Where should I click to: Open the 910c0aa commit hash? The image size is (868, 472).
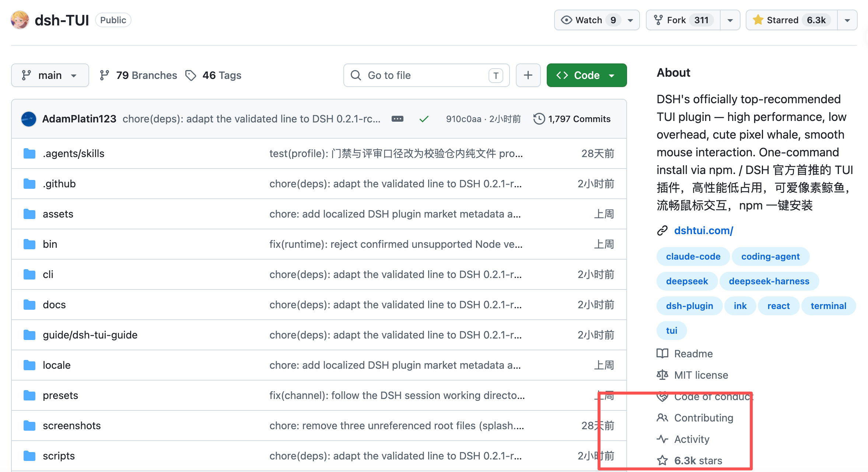click(463, 119)
